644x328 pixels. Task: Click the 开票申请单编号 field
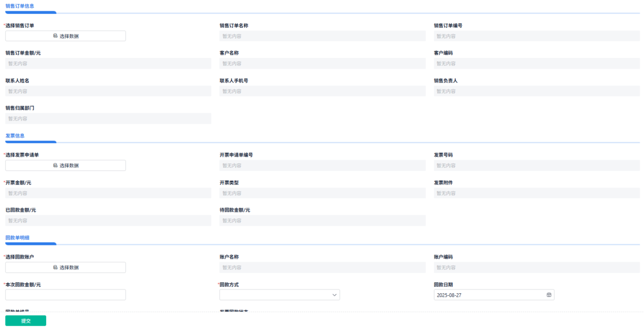click(323, 166)
